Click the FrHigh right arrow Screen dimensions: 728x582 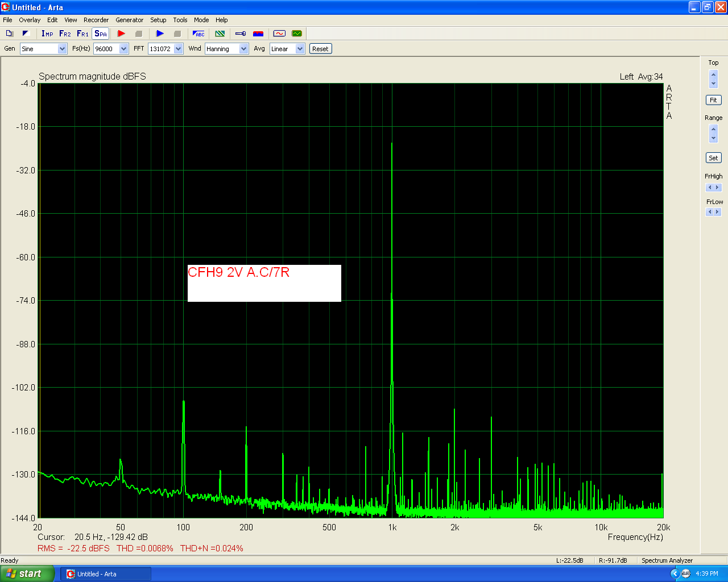tap(718, 188)
